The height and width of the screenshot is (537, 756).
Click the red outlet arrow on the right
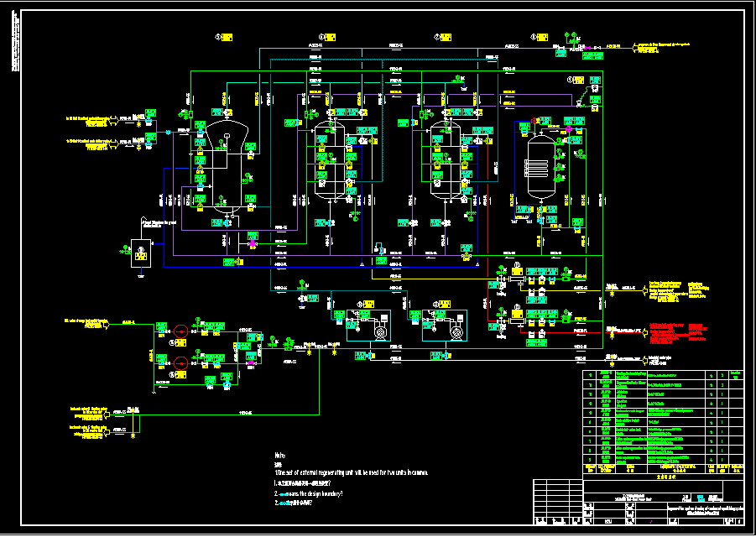(644, 331)
